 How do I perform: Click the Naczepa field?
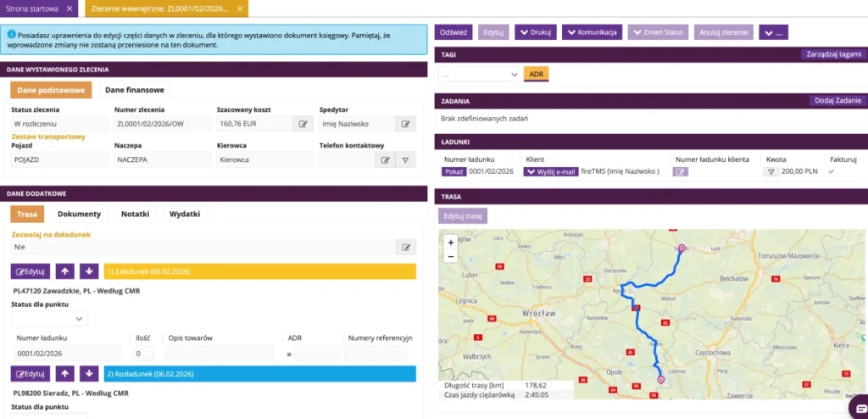[163, 160]
